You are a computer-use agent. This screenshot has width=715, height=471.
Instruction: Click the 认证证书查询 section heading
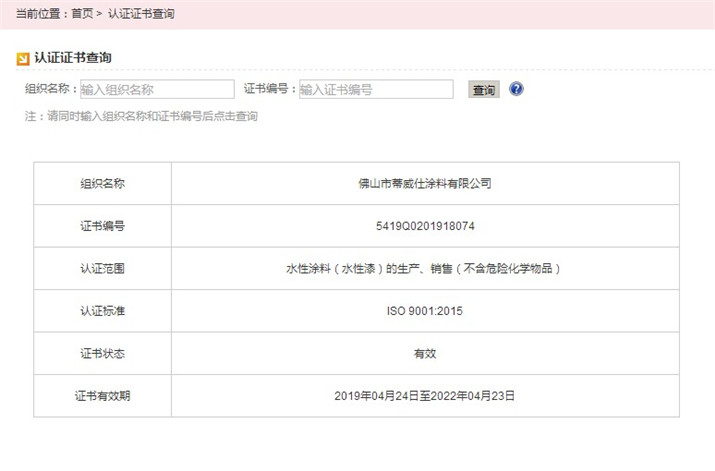click(73, 58)
